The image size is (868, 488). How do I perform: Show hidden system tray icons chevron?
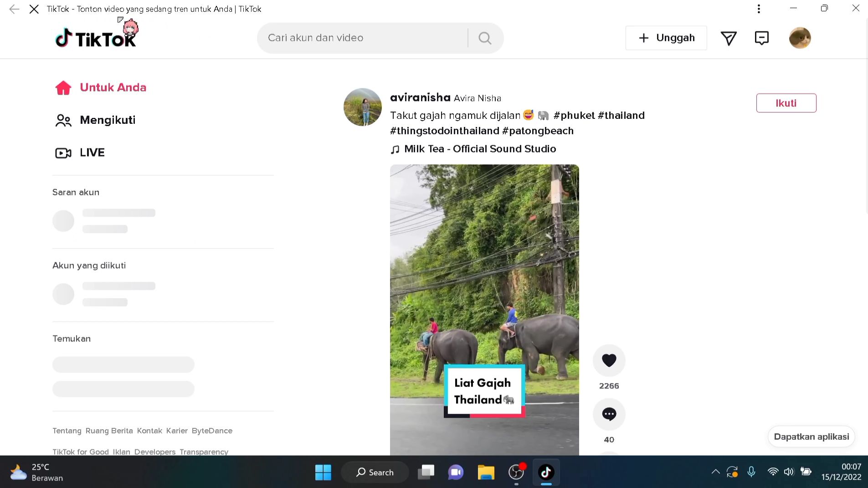715,472
